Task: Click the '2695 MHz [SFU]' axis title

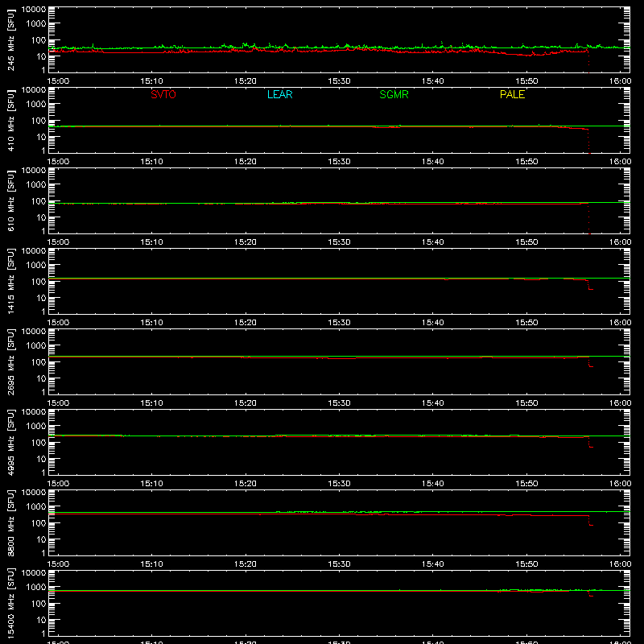Action: 10,362
